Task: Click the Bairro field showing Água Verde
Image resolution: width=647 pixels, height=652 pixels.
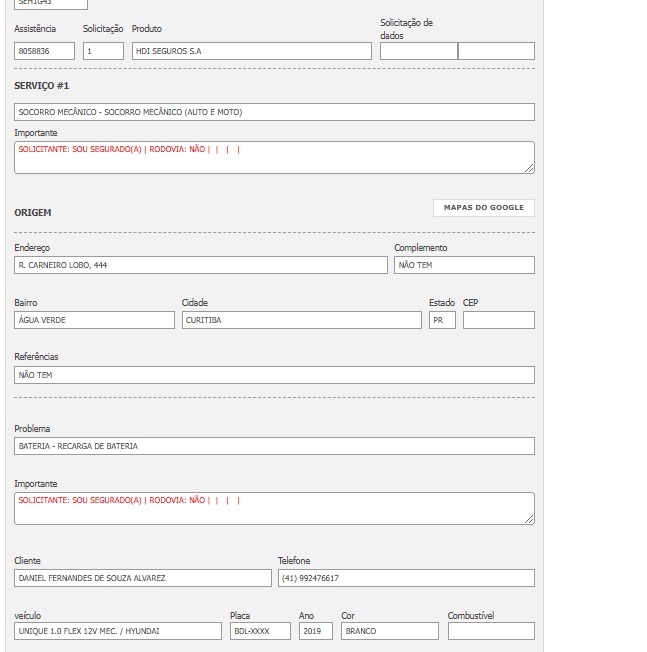Action: [94, 320]
